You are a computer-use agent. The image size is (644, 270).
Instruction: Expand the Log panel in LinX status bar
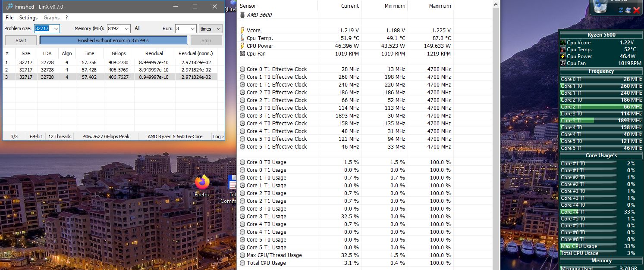click(218, 137)
